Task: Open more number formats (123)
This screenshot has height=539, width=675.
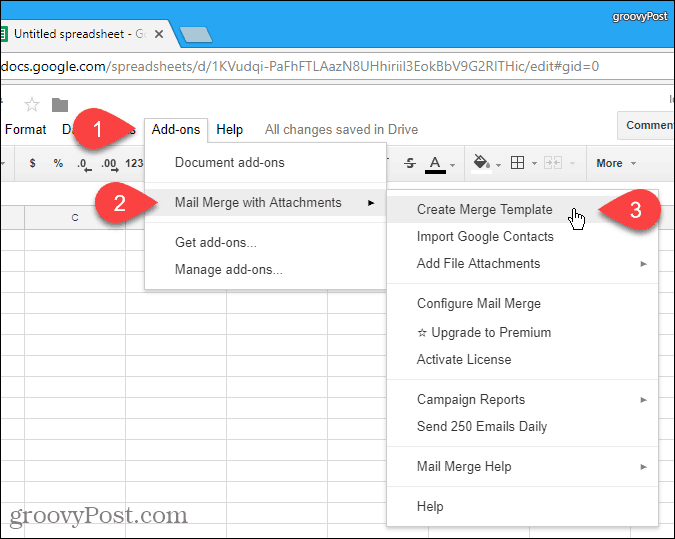Action: coord(134,163)
